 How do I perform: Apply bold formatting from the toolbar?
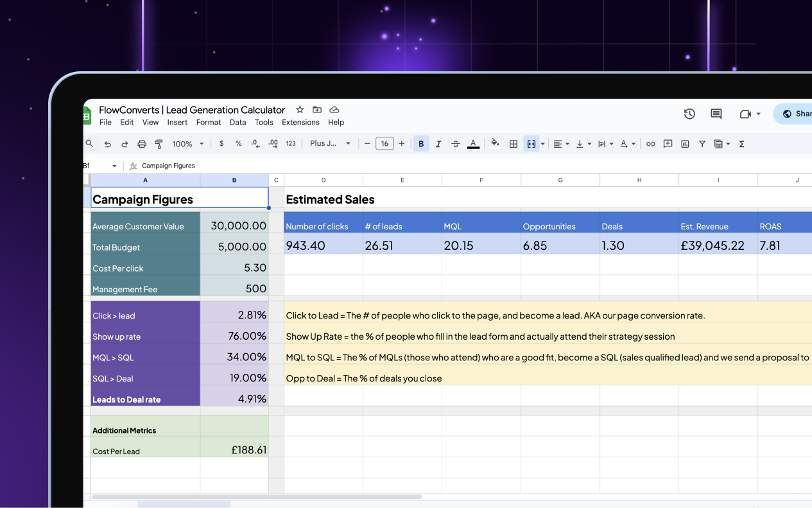[x=420, y=143]
